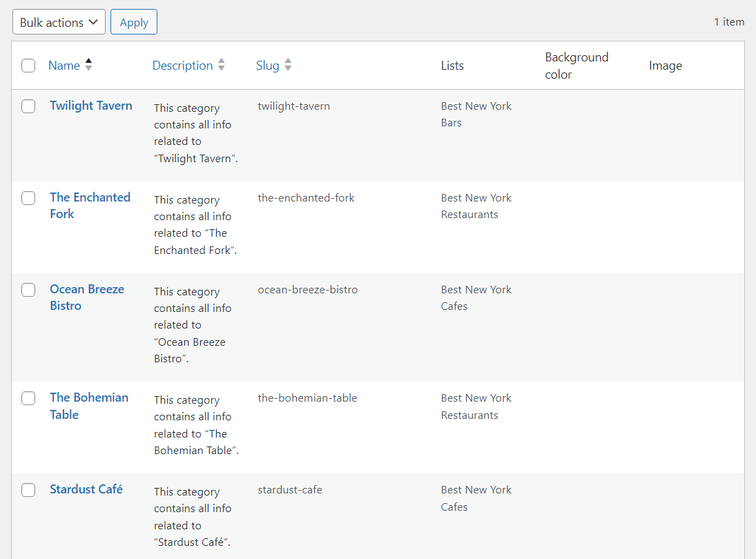Click the Background color column header
This screenshot has width=756, height=559.
tap(576, 66)
